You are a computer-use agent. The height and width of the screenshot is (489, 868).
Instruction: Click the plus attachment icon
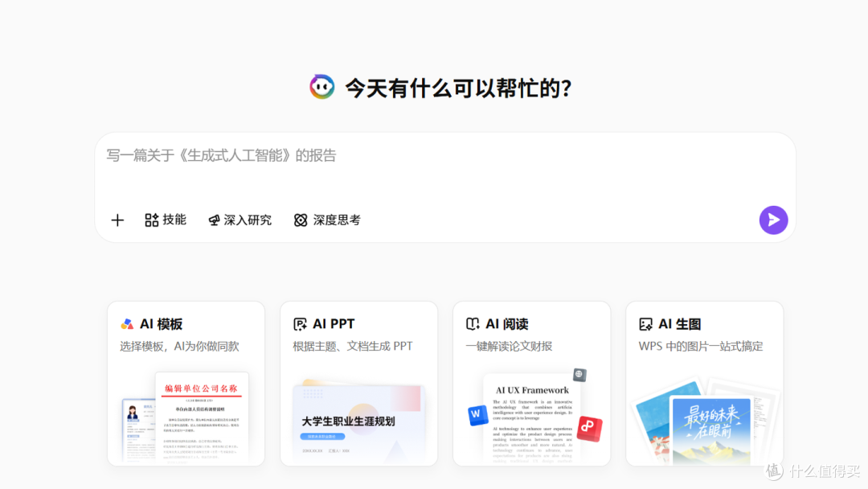(x=117, y=220)
